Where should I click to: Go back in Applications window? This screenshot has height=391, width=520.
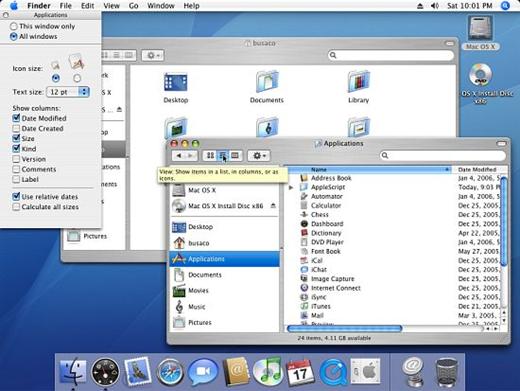(x=179, y=156)
